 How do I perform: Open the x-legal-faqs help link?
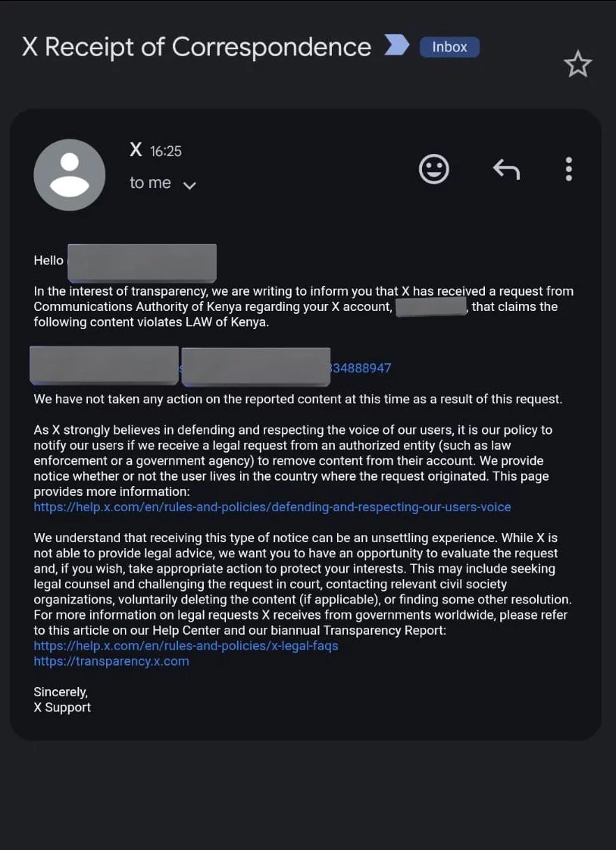186,646
